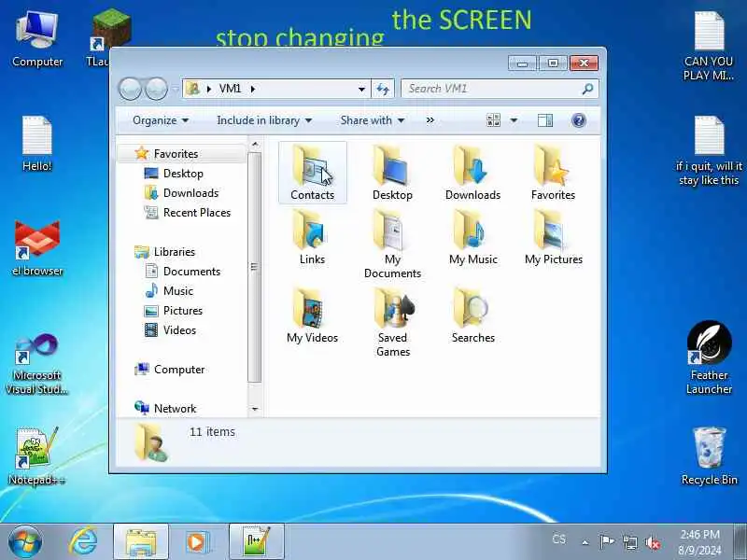Click the Search VM1 field
Viewport: 747px width, 560px height.
tap(500, 89)
